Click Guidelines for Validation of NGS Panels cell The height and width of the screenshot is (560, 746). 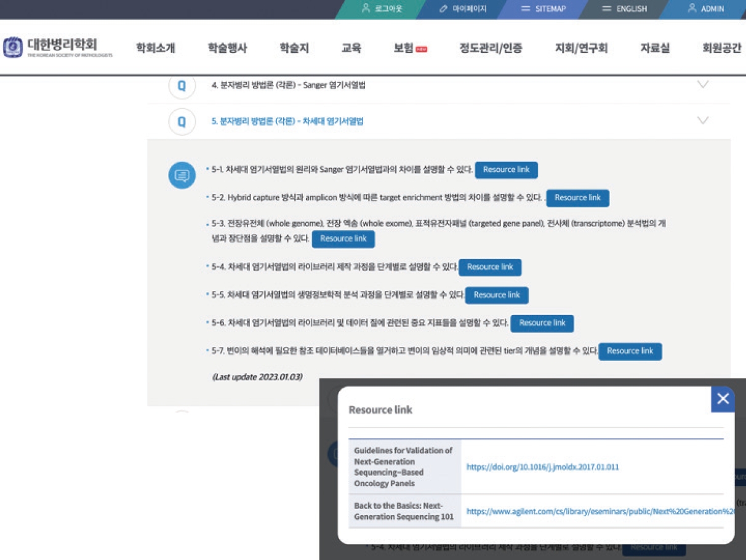(404, 467)
